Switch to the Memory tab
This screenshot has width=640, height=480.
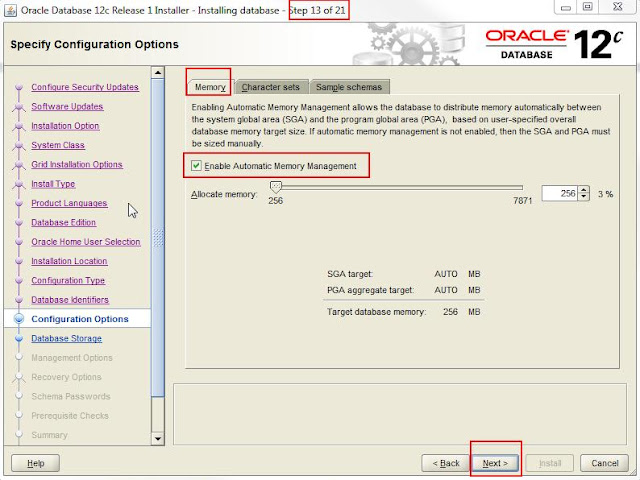[210, 87]
